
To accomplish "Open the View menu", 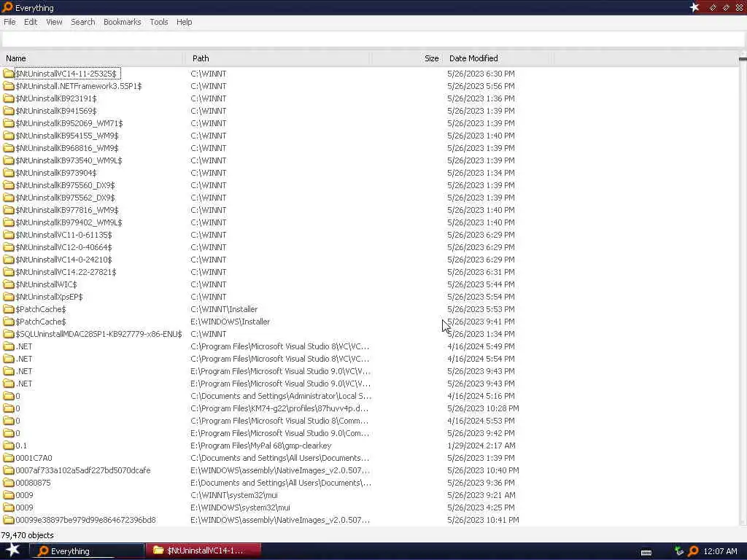I will [54, 22].
